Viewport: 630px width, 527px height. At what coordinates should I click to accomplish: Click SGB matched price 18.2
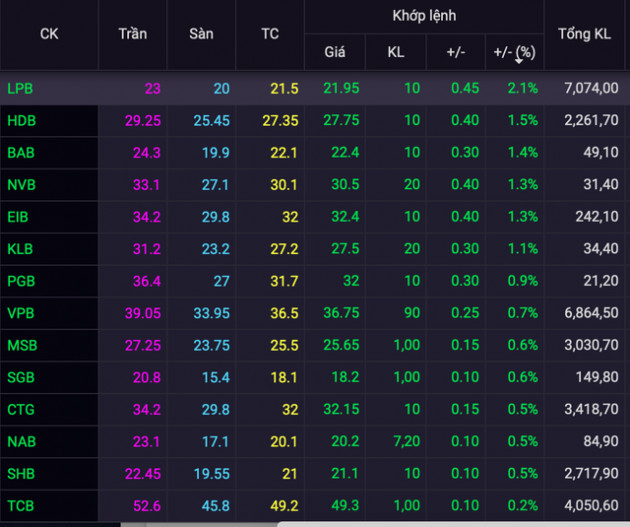[345, 377]
